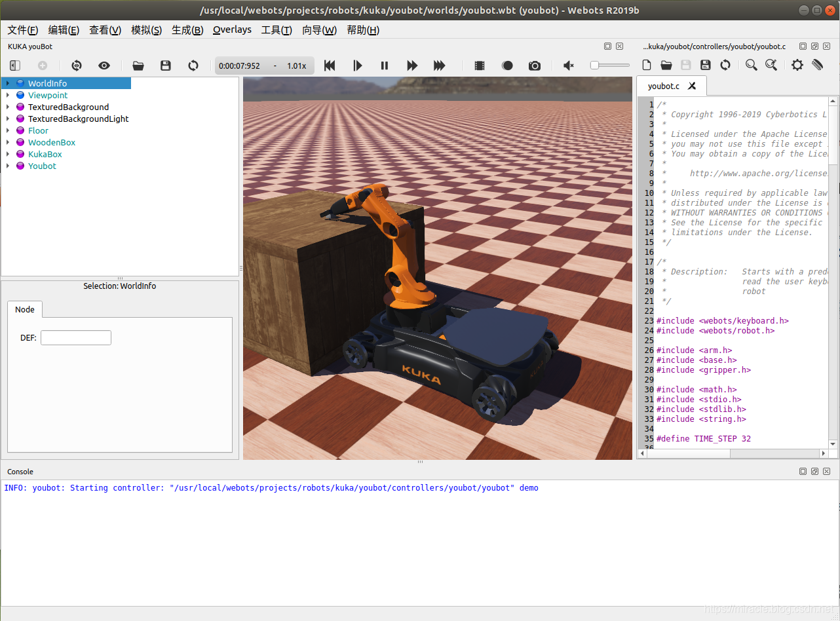Expand the WorldInfo node

click(7, 83)
